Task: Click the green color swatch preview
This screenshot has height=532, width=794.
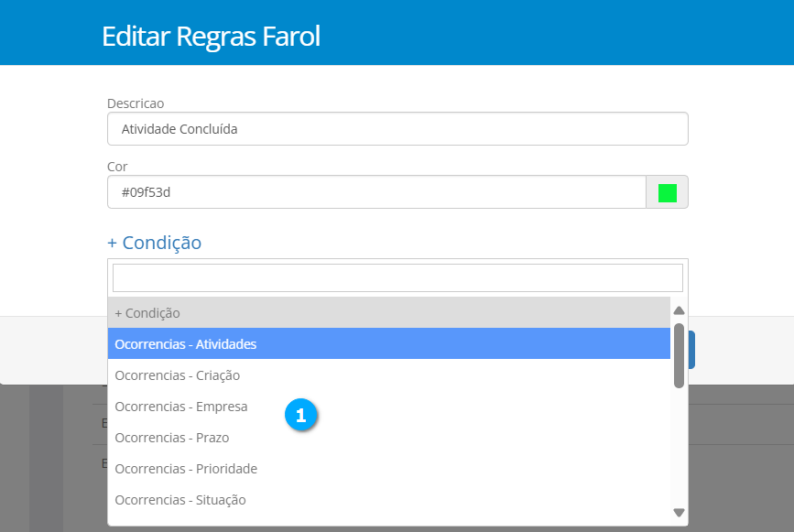Action: [667, 192]
